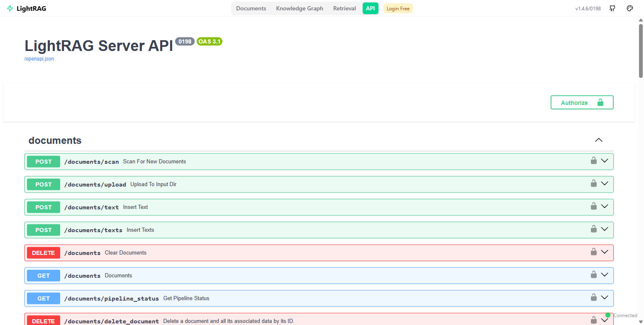
Task: Switch to the Documents tab
Action: tap(251, 8)
